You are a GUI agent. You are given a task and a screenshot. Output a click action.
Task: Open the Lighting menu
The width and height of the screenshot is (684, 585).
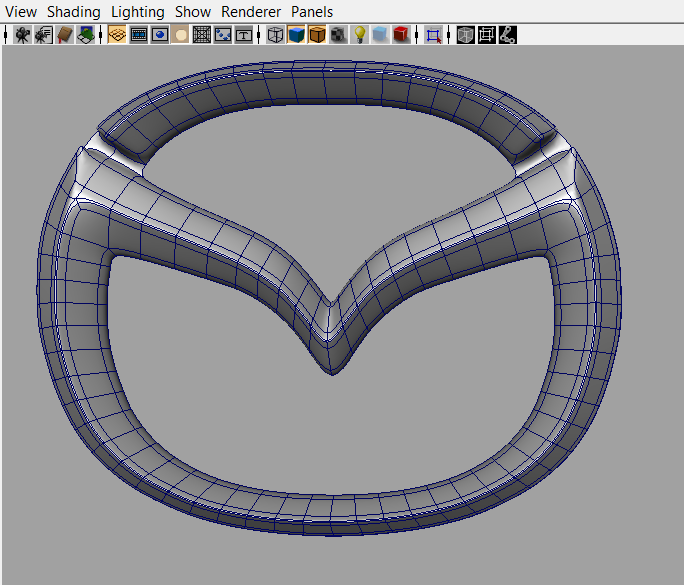tap(137, 12)
